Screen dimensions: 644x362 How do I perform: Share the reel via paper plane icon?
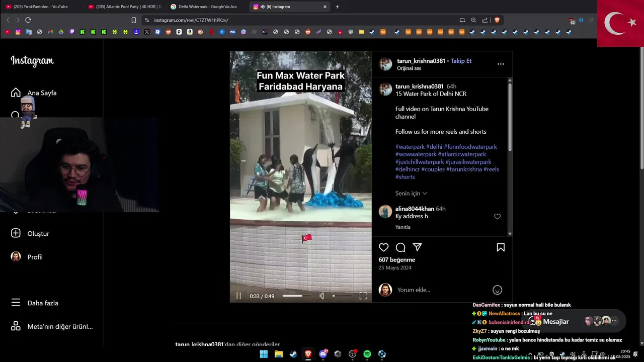point(417,247)
